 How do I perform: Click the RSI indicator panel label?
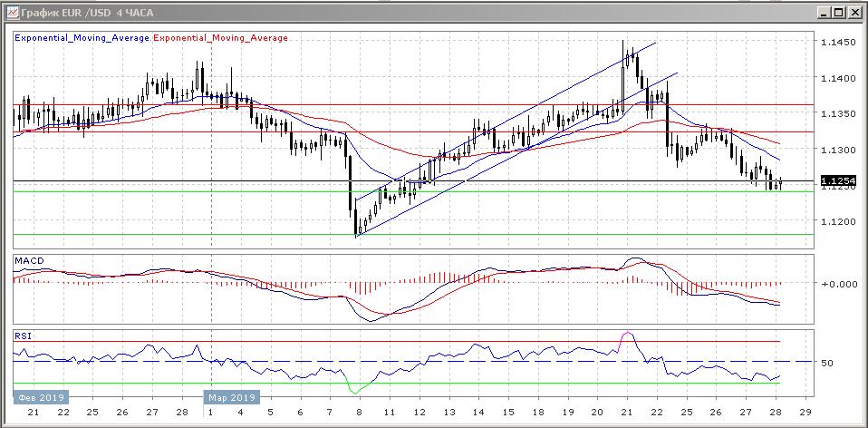pos(22,336)
